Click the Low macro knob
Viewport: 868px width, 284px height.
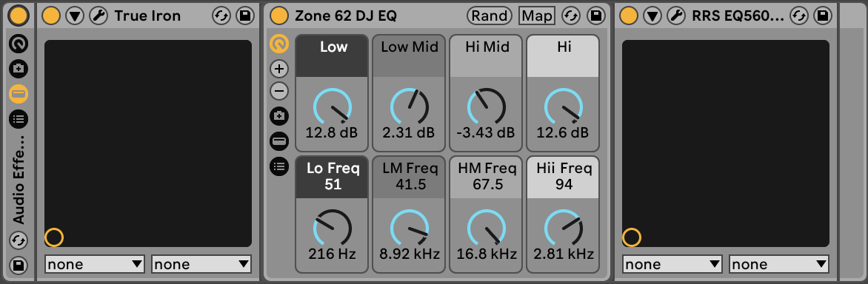point(332,106)
